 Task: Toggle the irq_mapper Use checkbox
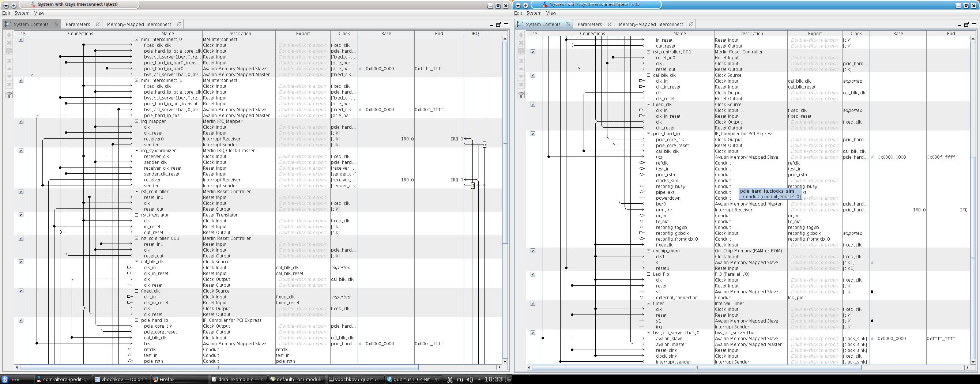[x=21, y=121]
